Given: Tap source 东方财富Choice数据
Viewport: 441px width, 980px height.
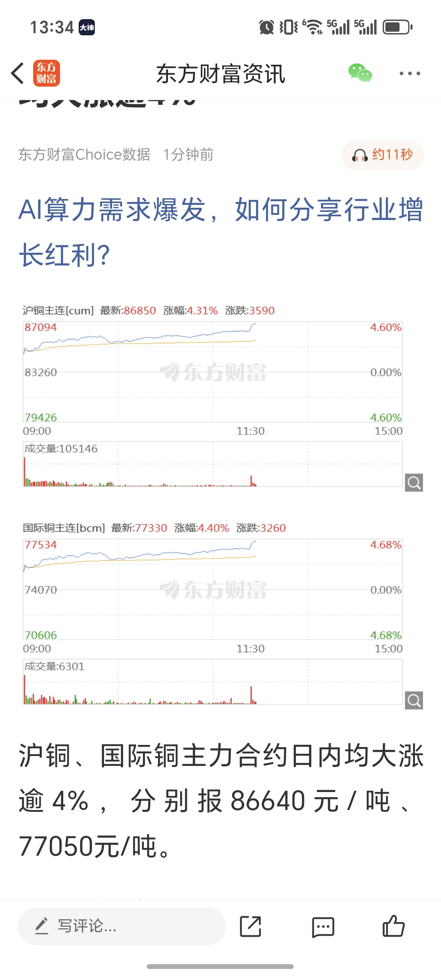Looking at the screenshot, I should click(x=84, y=155).
